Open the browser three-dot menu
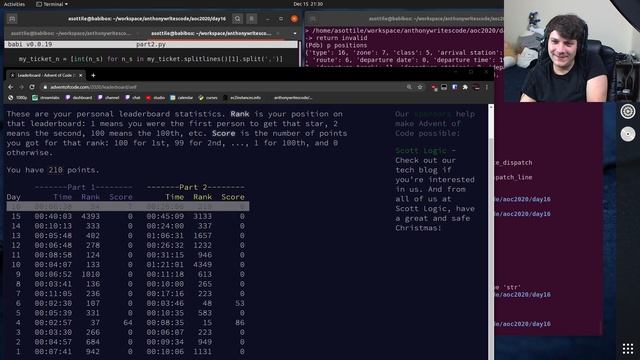Image resolution: width=640 pixels, height=360 pixels. (x=487, y=87)
